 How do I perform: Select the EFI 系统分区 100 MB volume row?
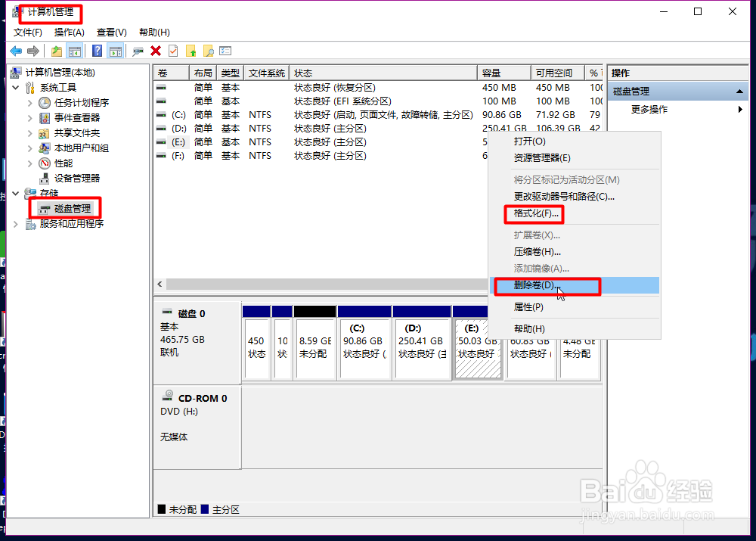[x=379, y=101]
